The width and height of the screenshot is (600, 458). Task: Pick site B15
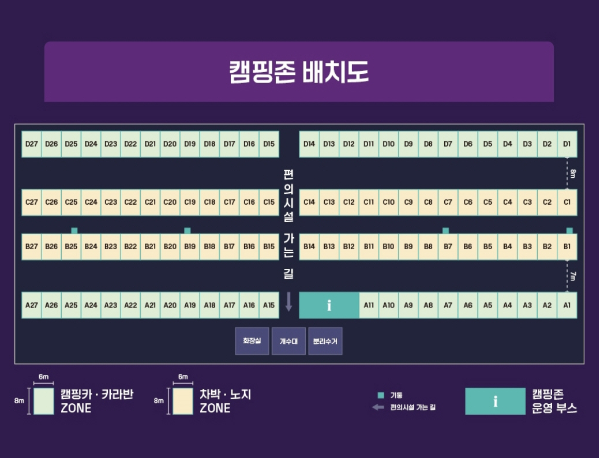click(269, 247)
